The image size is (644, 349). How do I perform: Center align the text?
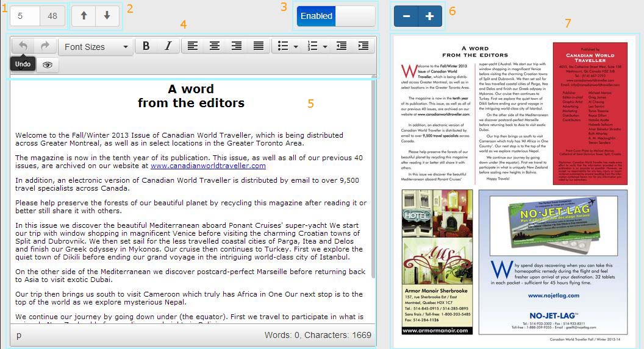[215, 46]
